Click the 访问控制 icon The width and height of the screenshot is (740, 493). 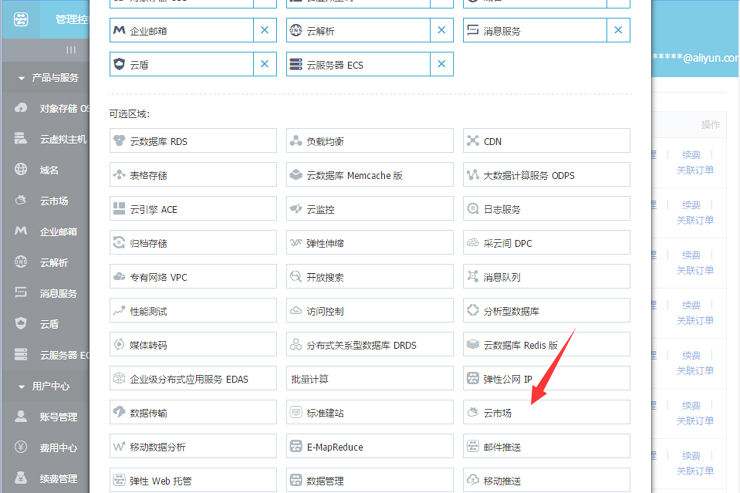295,310
